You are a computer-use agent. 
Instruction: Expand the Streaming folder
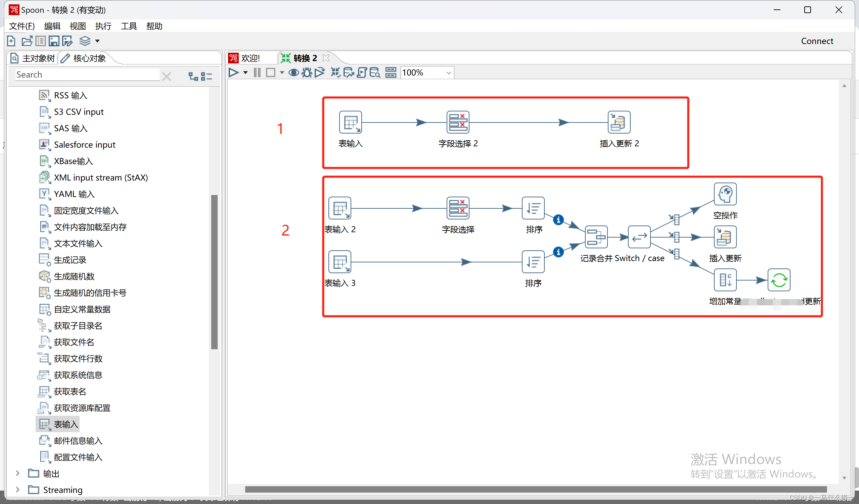(x=18, y=490)
